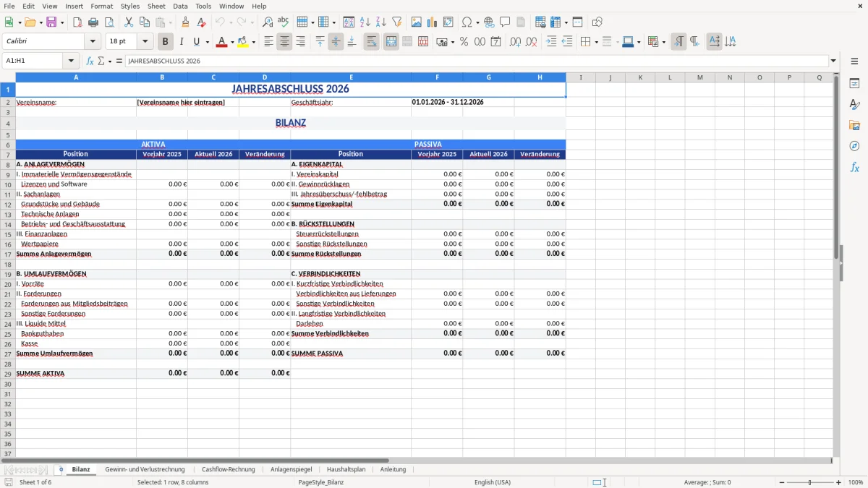Insert a chart into the sheet
This screenshot has width=868, height=488.
[x=432, y=22]
